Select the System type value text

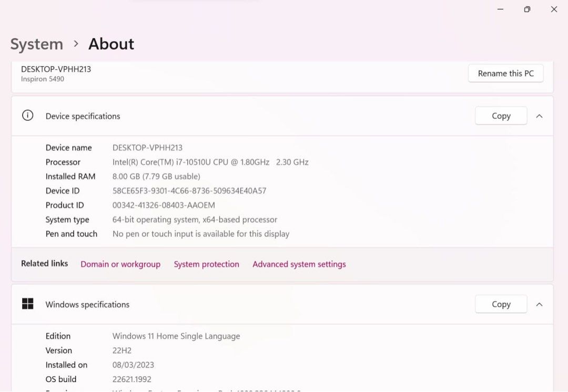pyautogui.click(x=195, y=220)
